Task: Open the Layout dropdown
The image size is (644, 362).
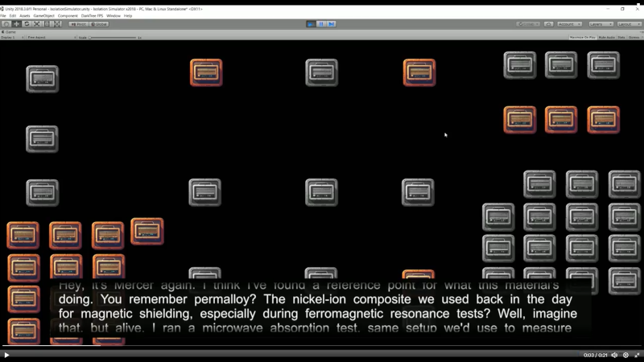Action: pyautogui.click(x=628, y=24)
